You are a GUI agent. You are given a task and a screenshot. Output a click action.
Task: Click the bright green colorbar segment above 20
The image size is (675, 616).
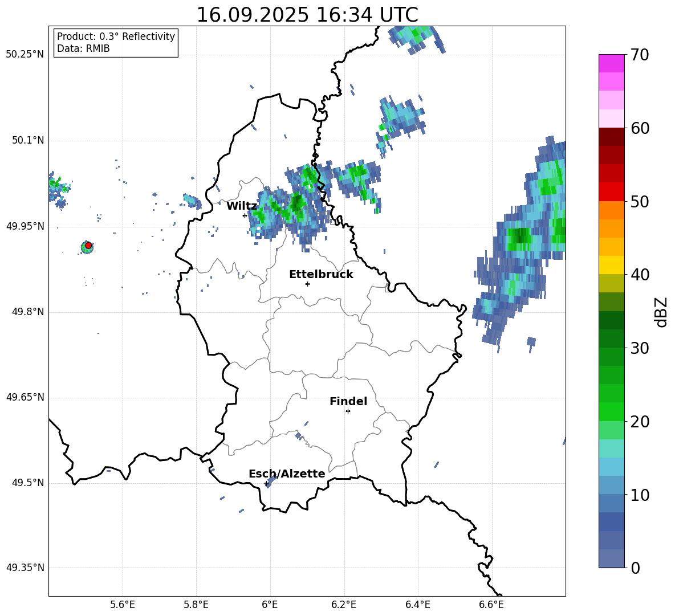point(611,412)
